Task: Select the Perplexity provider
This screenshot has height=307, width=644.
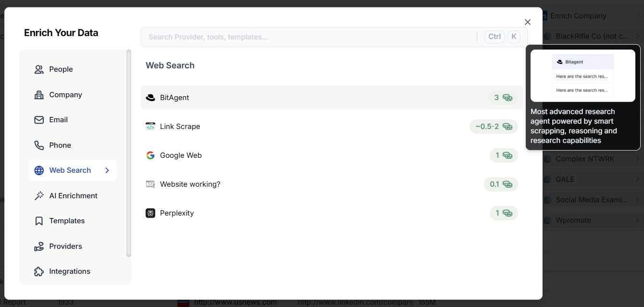Action: 332,213
